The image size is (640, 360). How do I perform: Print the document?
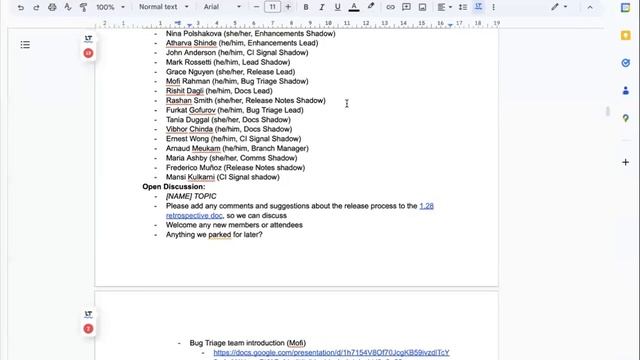[x=52, y=7]
